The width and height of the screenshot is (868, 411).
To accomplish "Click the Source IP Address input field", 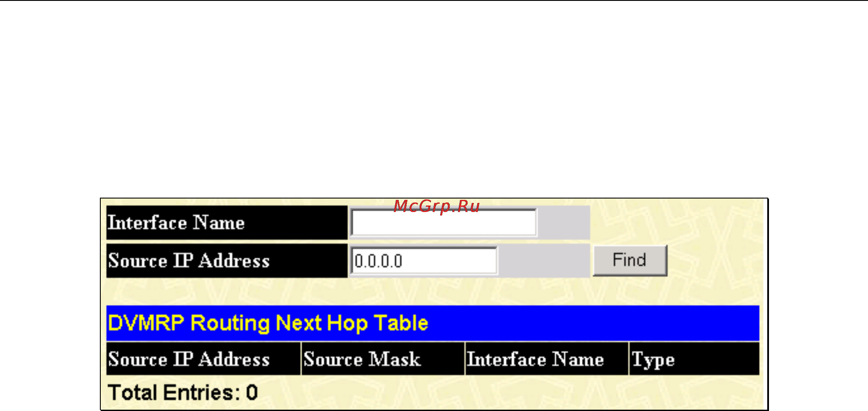I will coord(424,260).
